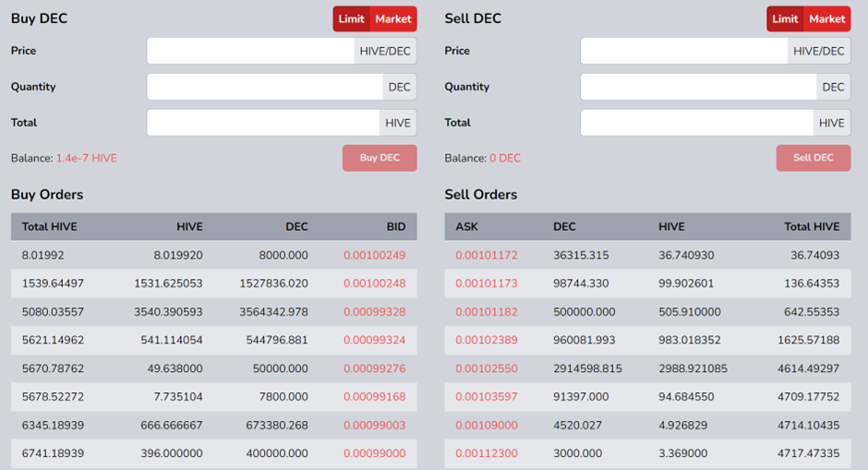Image resolution: width=868 pixels, height=470 pixels.
Task: Select ask price 0.00101173
Action: 487,283
